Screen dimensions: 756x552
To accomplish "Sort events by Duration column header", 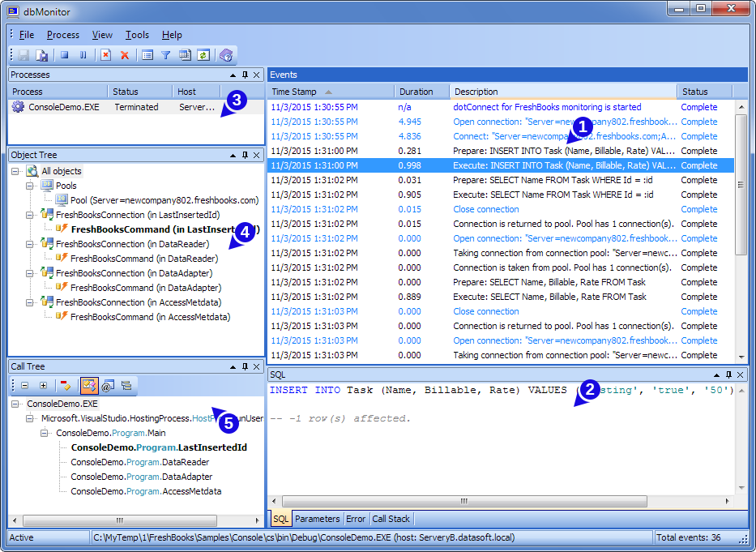I will tap(421, 92).
